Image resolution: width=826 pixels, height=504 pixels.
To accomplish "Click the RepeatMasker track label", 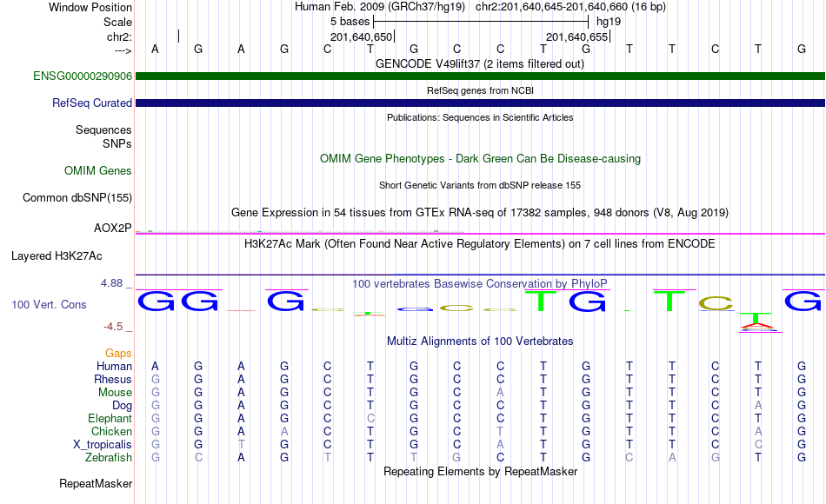I will pos(96,483).
